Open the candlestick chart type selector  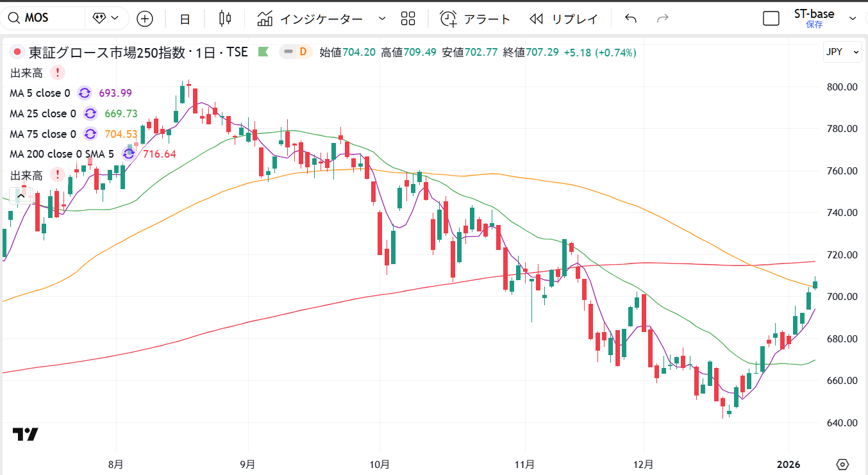[224, 19]
